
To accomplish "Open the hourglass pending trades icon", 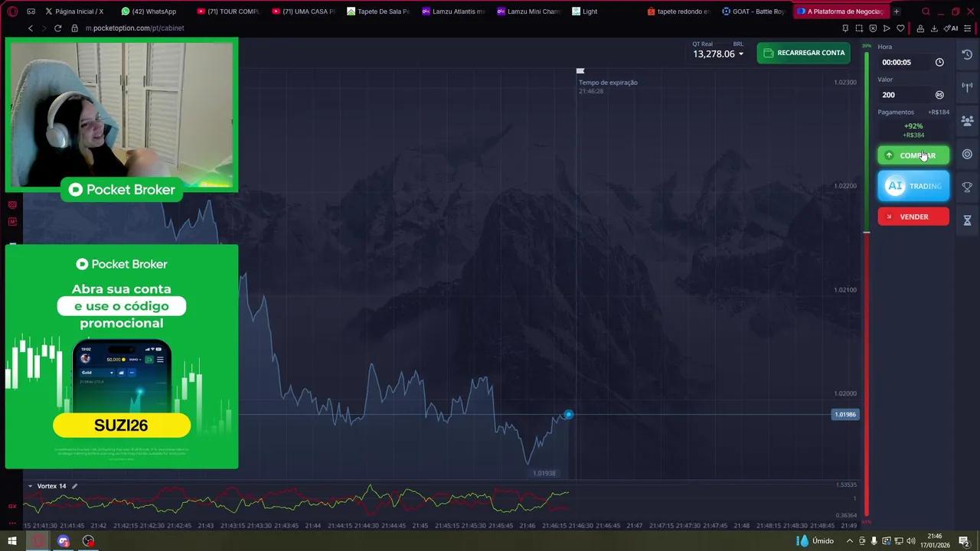I will [x=967, y=220].
